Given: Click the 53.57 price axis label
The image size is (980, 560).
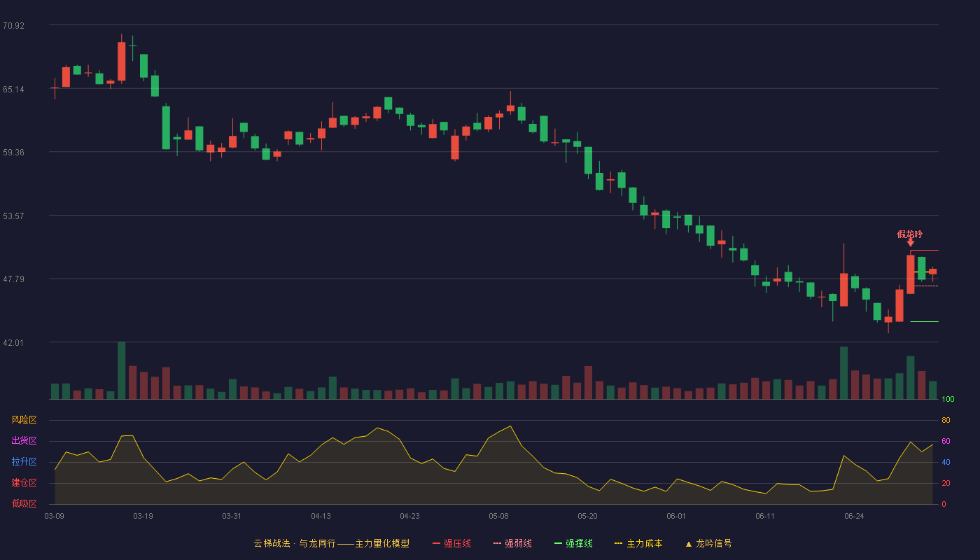Looking at the screenshot, I should click(x=13, y=216).
